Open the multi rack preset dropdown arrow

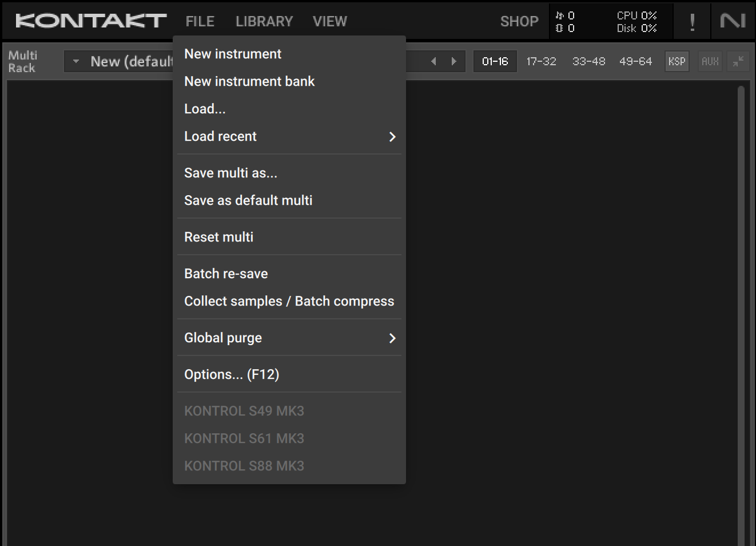(75, 61)
